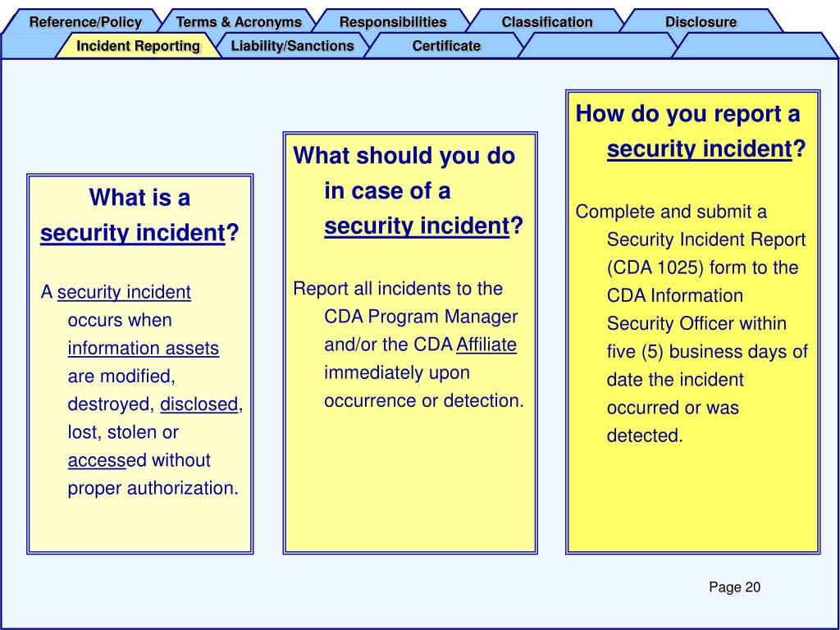The height and width of the screenshot is (630, 840).
Task: Follow 'security incident' link in 'What is a' heading
Action: pyautogui.click(x=133, y=233)
